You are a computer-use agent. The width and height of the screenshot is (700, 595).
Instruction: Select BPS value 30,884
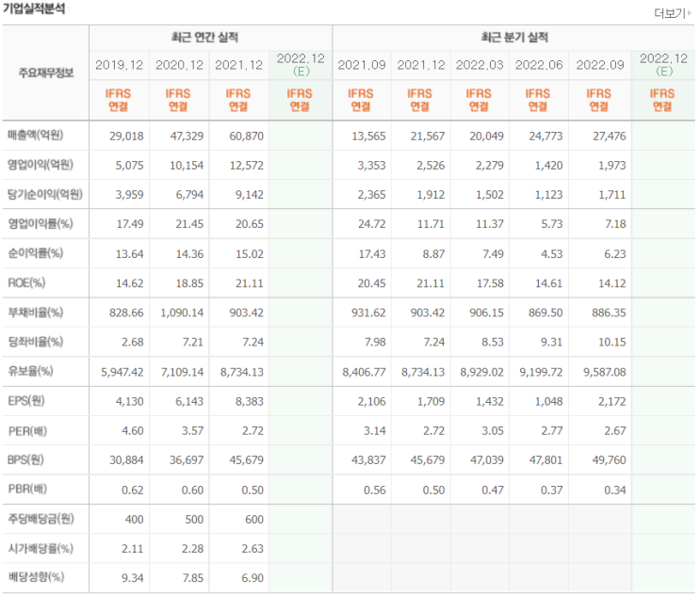pos(126,460)
